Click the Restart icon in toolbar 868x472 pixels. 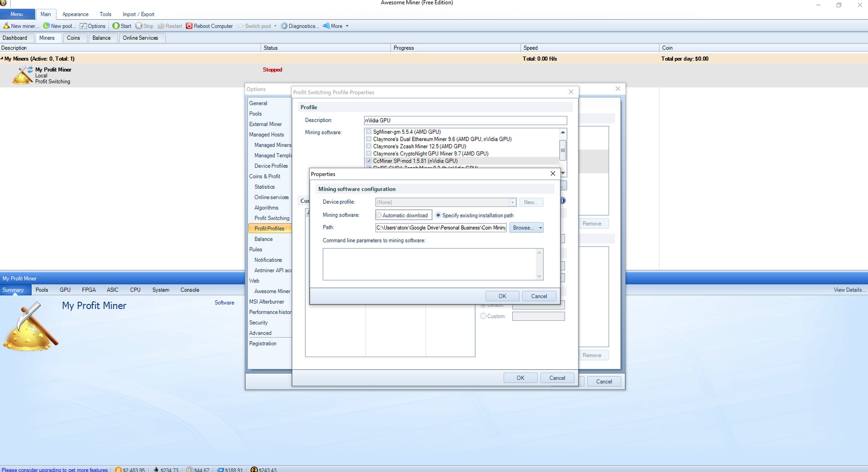(x=161, y=26)
